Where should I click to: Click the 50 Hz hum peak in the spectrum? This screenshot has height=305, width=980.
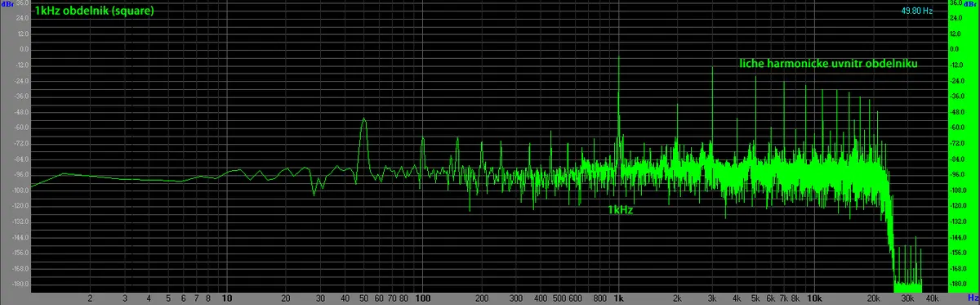pos(364,119)
